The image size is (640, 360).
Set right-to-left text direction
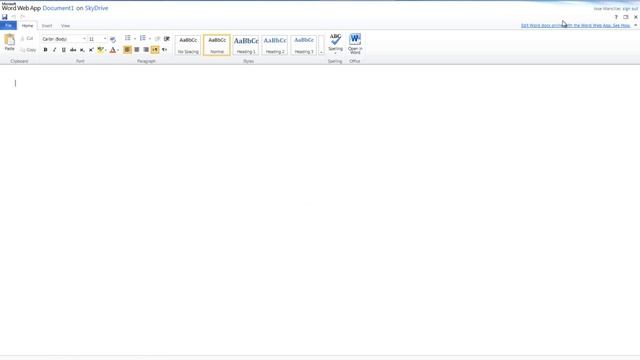tap(164, 50)
